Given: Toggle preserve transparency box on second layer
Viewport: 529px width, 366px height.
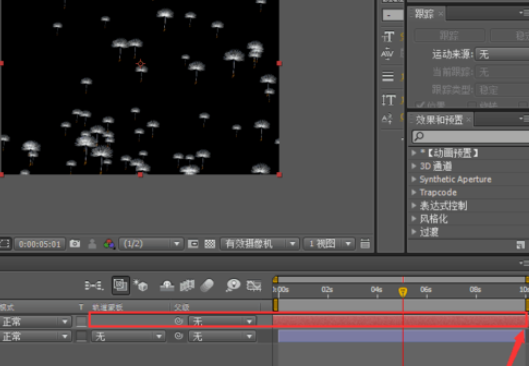Looking at the screenshot, I should 81,336.
